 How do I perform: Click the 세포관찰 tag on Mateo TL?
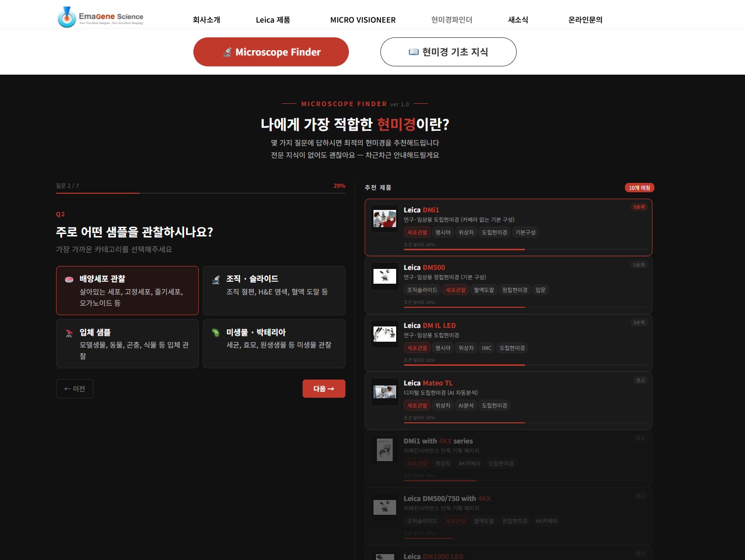click(x=417, y=406)
